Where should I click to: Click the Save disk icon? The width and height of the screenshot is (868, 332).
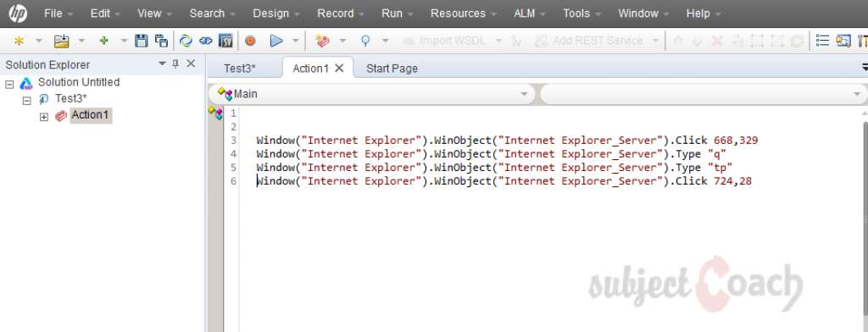(142, 41)
